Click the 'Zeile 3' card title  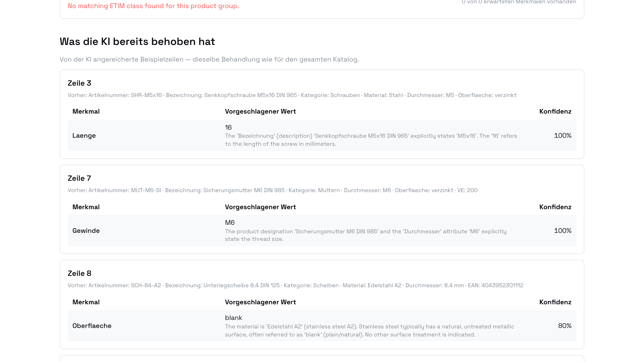(x=80, y=83)
